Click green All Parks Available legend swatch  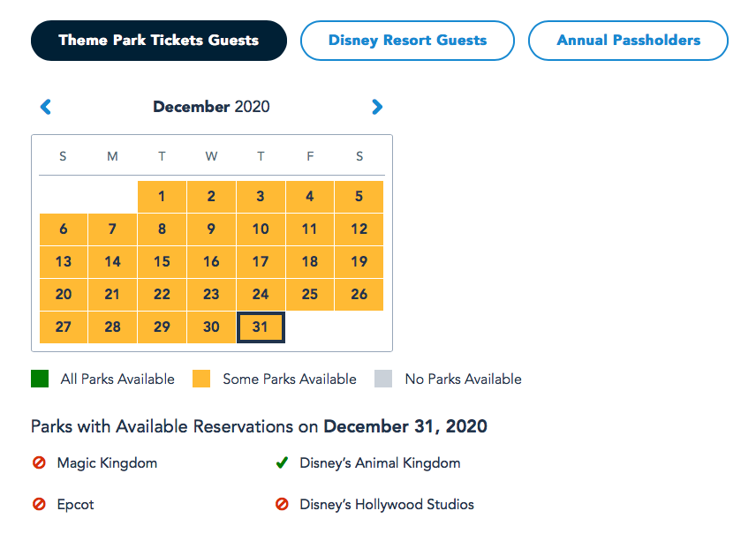point(40,379)
